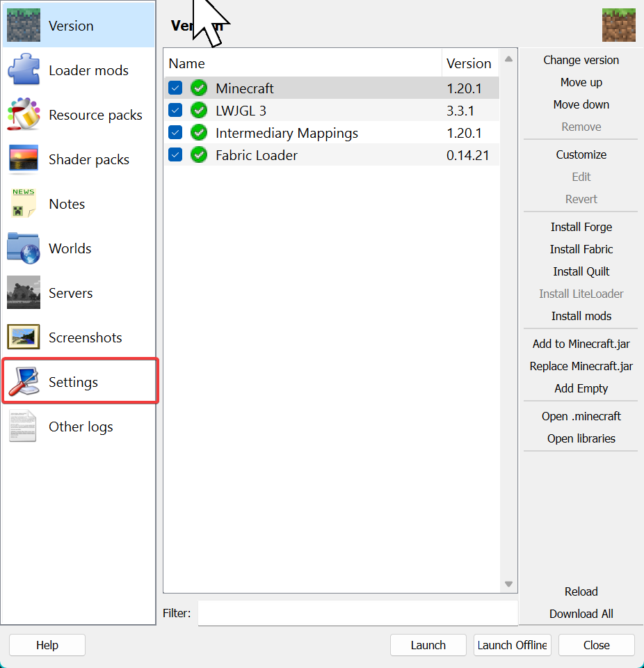
Task: Click the Version grass block icon
Action: (x=24, y=25)
